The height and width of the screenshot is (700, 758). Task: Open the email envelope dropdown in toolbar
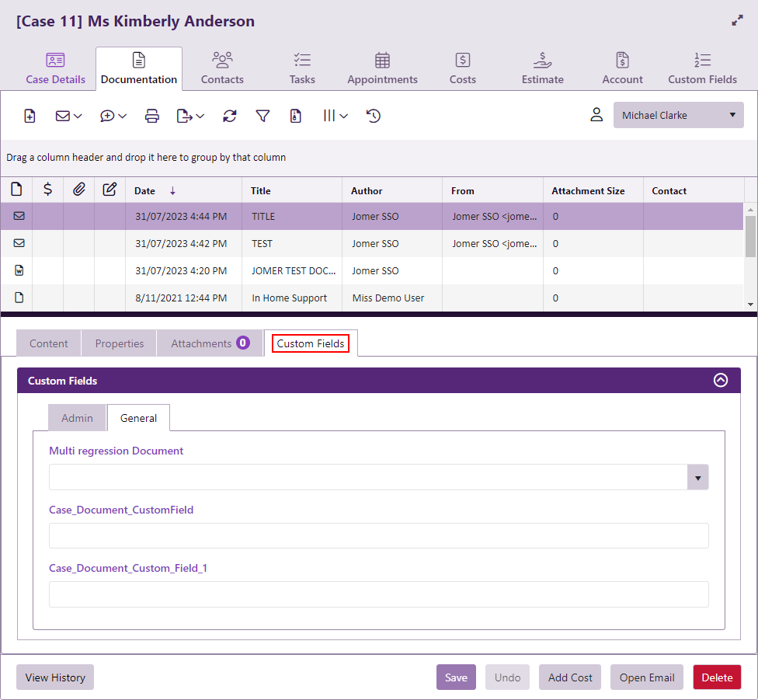point(69,116)
